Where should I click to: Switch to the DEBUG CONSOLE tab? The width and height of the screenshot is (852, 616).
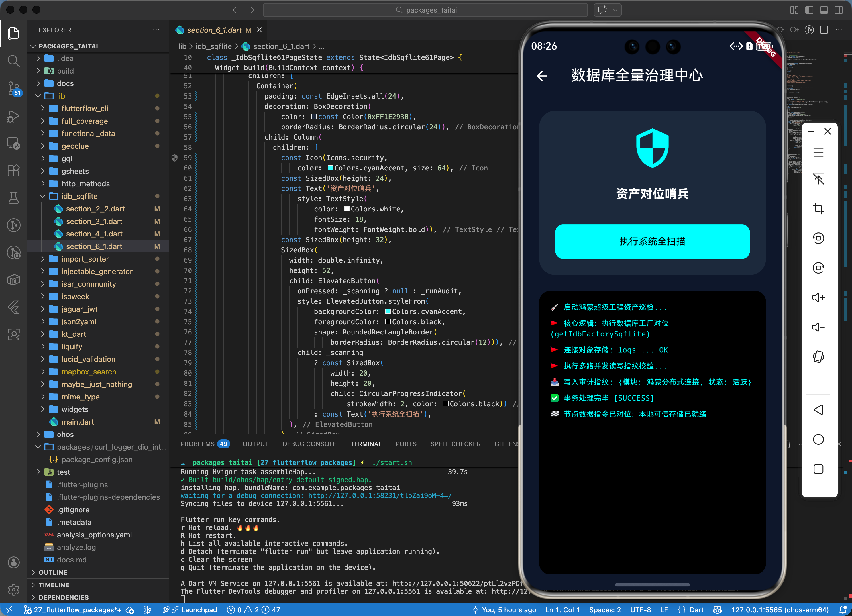(309, 444)
